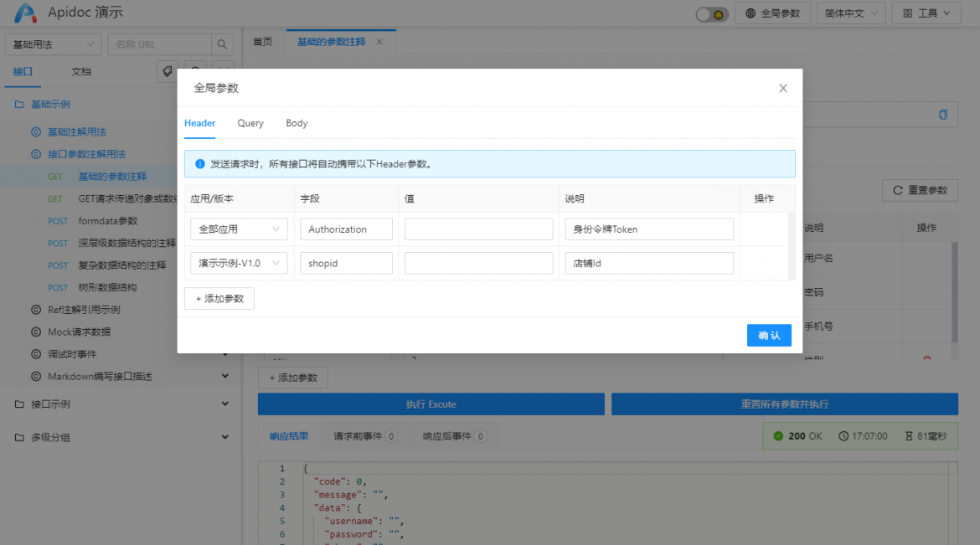
Task: Click the Apidoc logo icon
Action: click(x=26, y=13)
